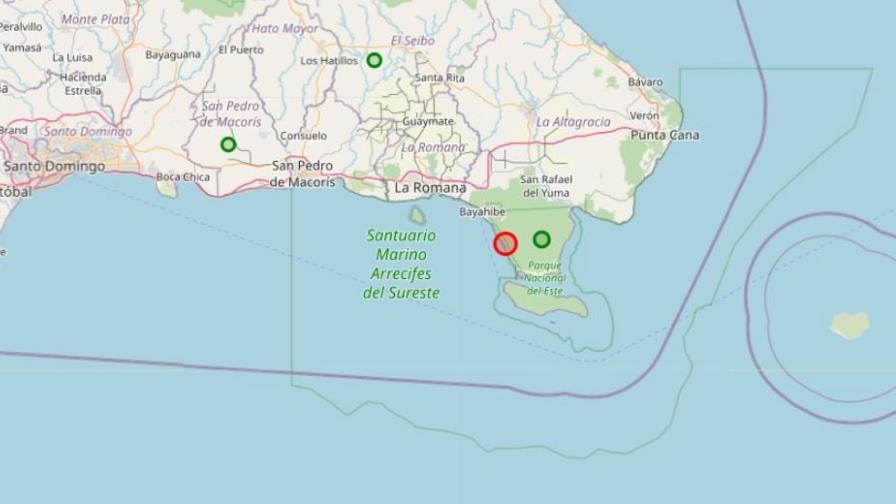
Task: Click the green marker below San Pedro de Macorís province label
Action: click(x=228, y=144)
